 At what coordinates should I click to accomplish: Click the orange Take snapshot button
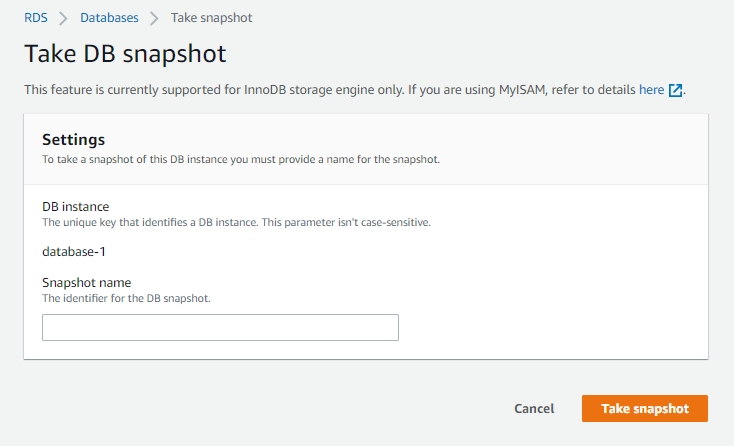(x=644, y=408)
